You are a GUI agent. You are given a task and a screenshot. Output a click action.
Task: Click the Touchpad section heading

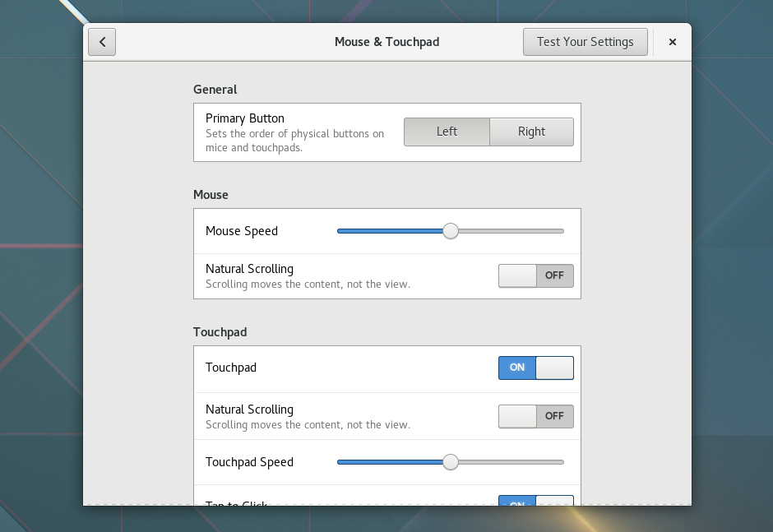coord(220,332)
